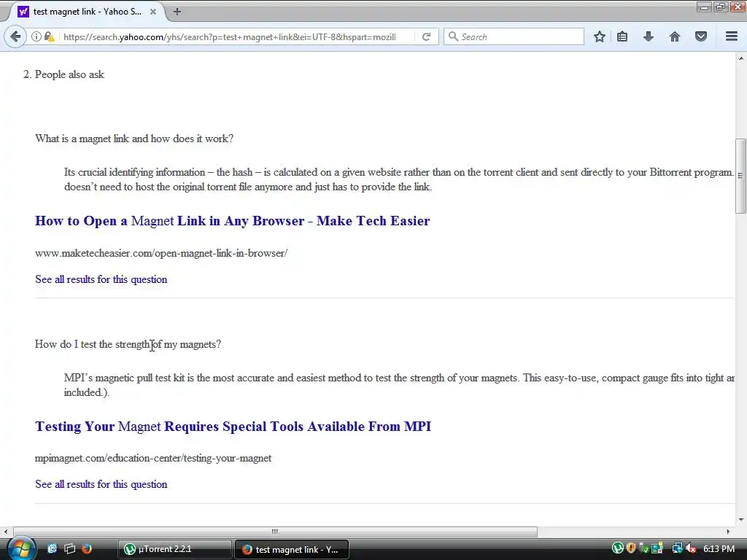Image resolution: width=747 pixels, height=560 pixels.
Task: Click the 'test magnet link' Firefox taskbar button
Action: [x=292, y=549]
